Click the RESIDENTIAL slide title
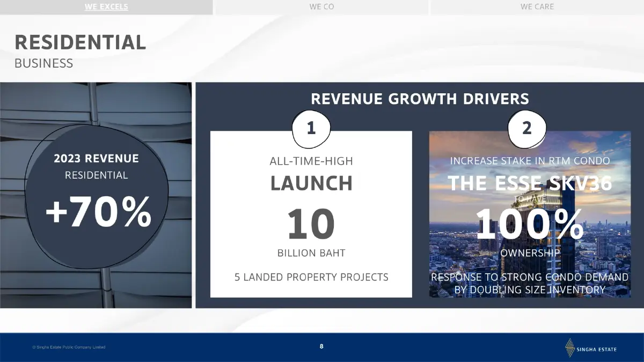The width and height of the screenshot is (644, 362). [80, 42]
